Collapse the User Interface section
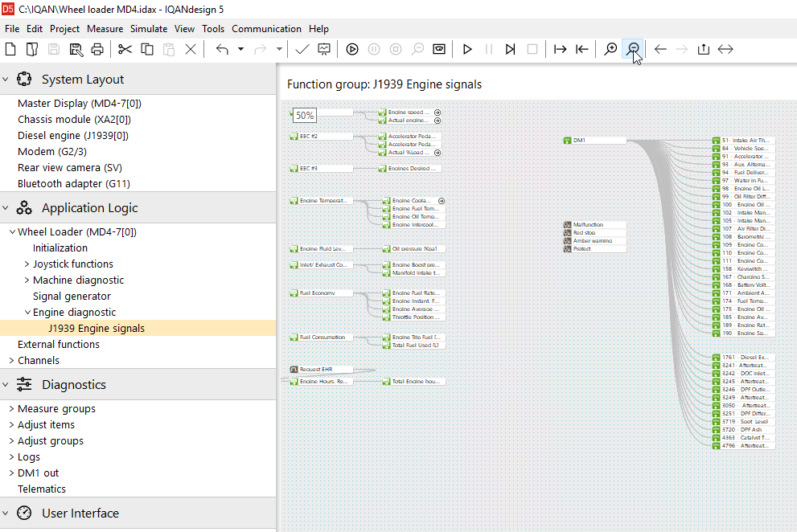 click(6, 514)
